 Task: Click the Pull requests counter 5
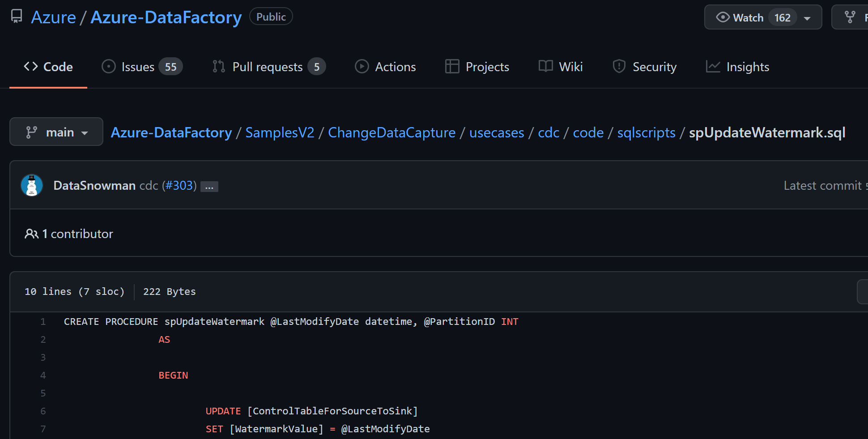[x=317, y=67]
